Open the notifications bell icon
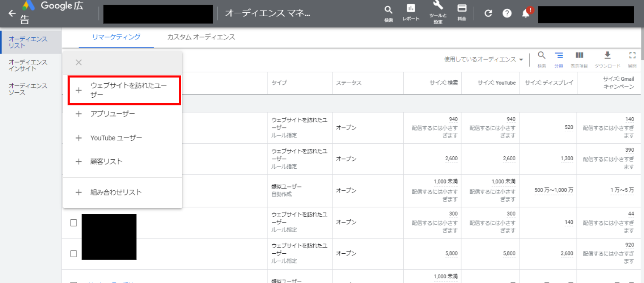This screenshot has width=644, height=283. (x=526, y=14)
